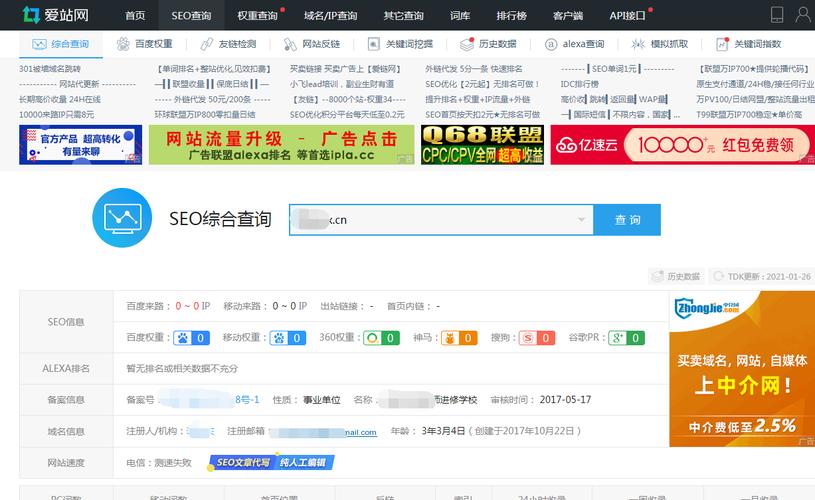Click the 友链检测 link icon
Screen dimensions: 815x500
pos(207,44)
